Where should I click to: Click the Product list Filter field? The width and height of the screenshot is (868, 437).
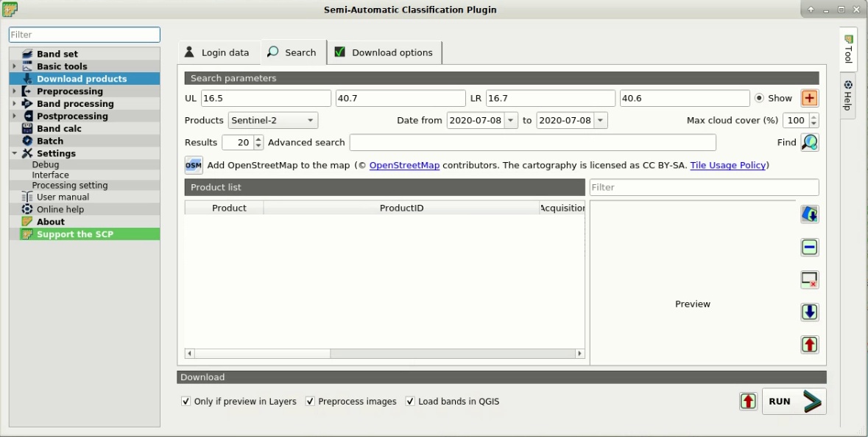(x=704, y=187)
